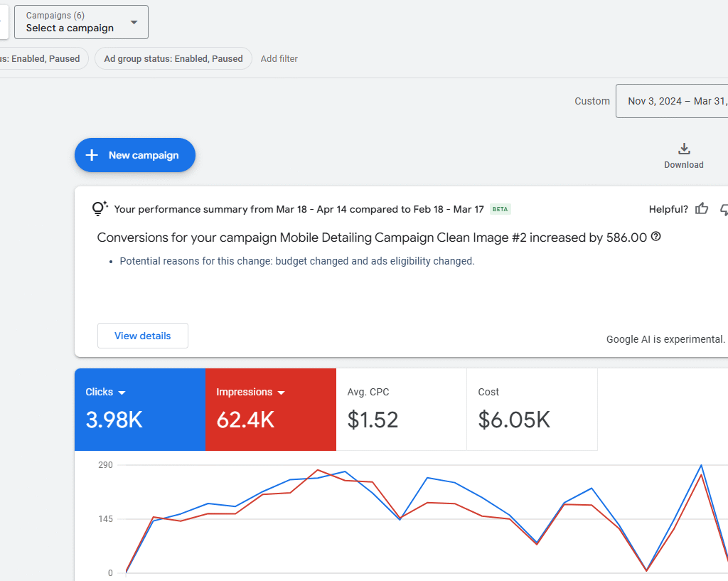The width and height of the screenshot is (728, 581).
Task: Open the Impressions metric dropdown arrow
Action: pos(281,393)
